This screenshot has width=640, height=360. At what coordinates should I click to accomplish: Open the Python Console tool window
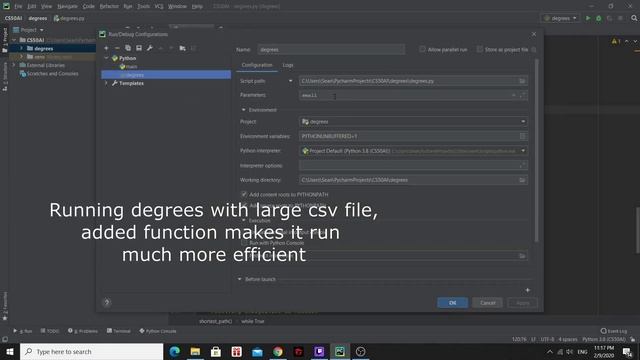[x=158, y=331]
